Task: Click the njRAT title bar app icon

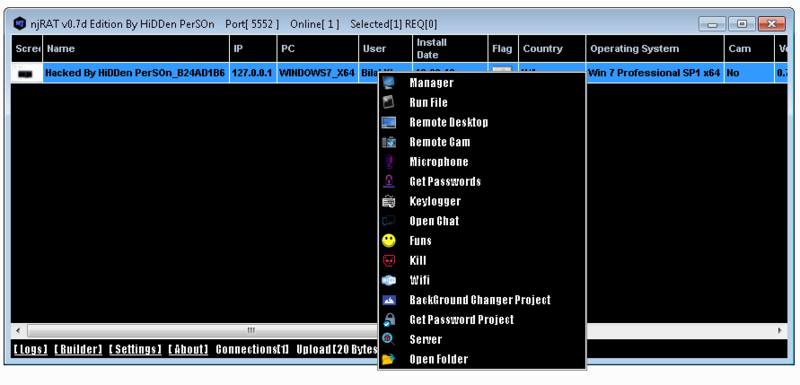Action: 19,23
